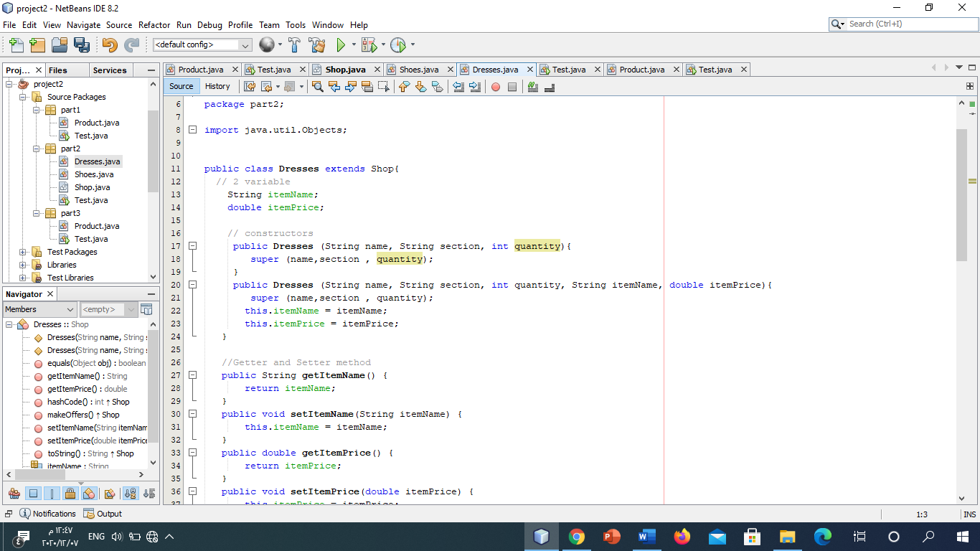This screenshot has width=980, height=551.
Task: Click the Find Next Occurrence icon
Action: tap(351, 87)
